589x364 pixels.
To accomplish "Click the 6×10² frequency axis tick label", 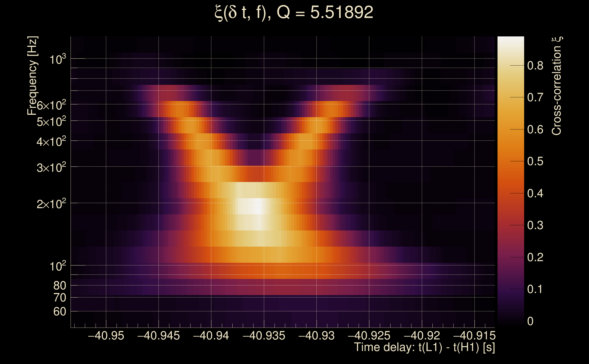I will [51, 105].
